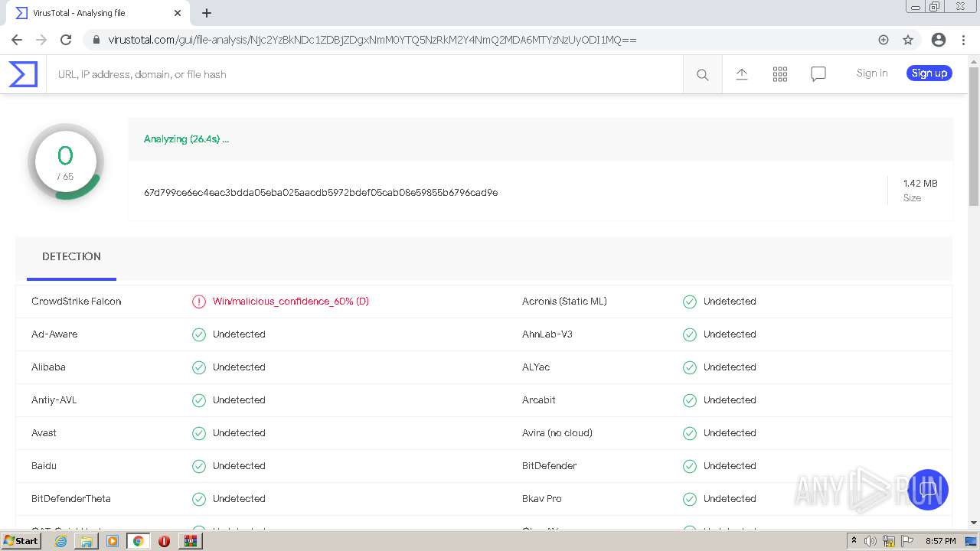Select the VirusTotal - Analysing file tab
This screenshot has width=980, height=551.
click(98, 13)
